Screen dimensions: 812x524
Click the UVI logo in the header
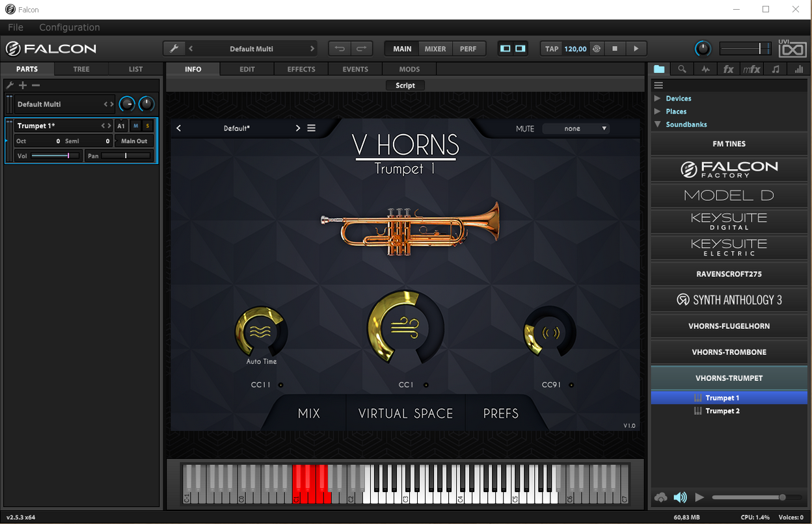coord(792,48)
